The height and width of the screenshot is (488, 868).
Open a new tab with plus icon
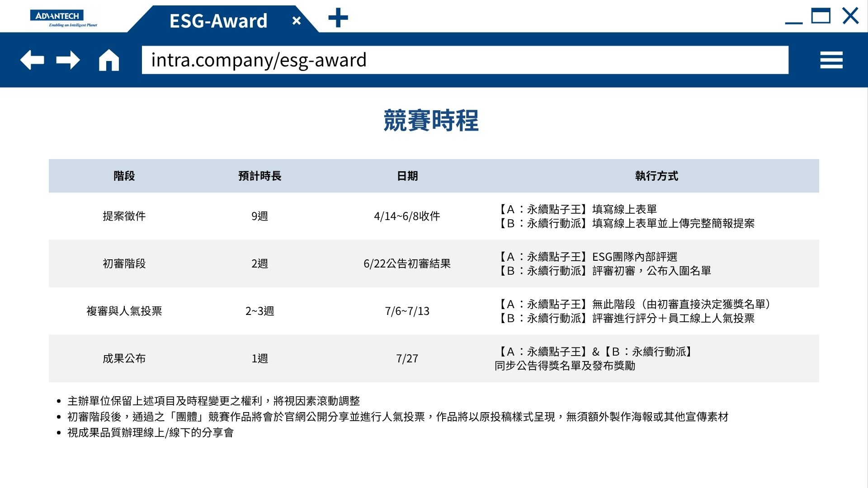tap(338, 19)
